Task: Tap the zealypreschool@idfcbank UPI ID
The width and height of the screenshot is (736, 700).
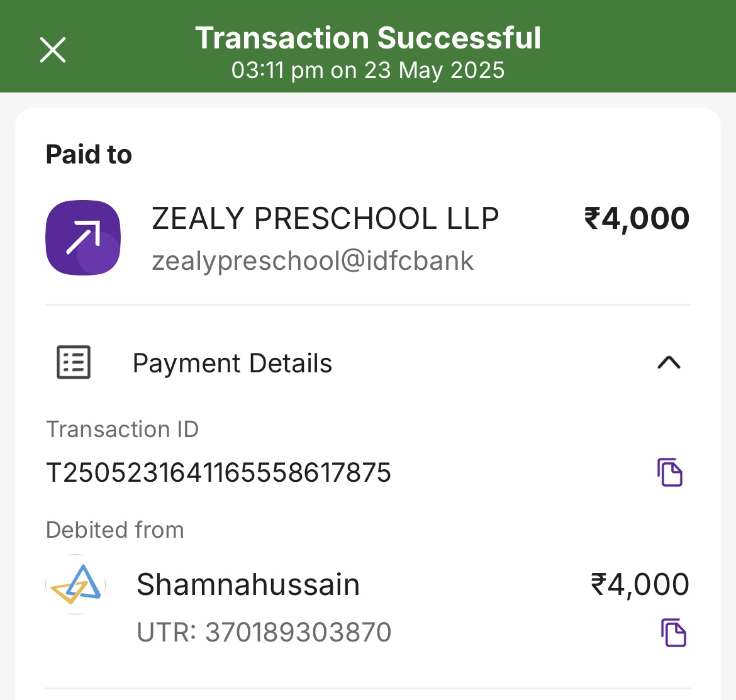Action: (313, 260)
